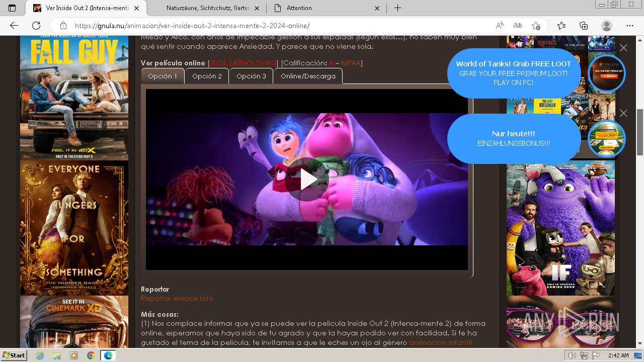Open a new browser tab
The height and width of the screenshot is (362, 644).
pyautogui.click(x=397, y=8)
